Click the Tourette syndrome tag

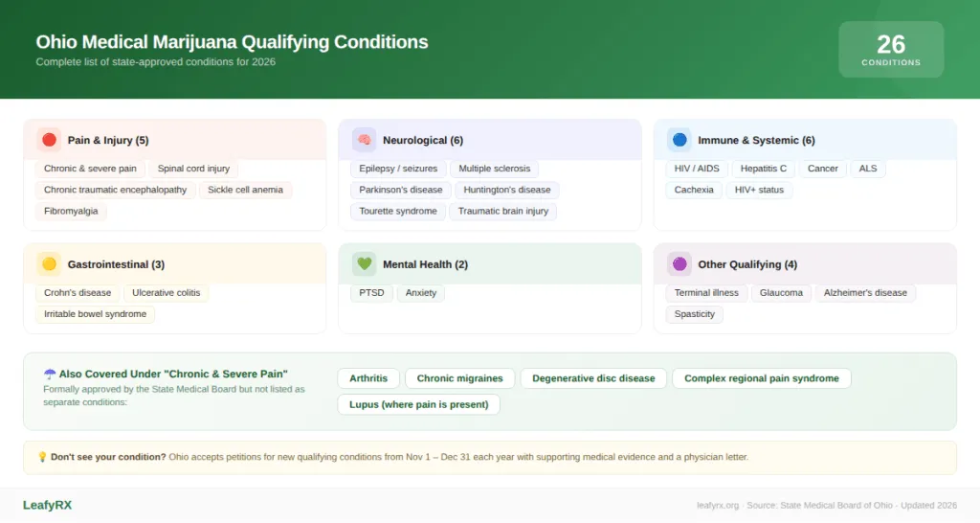click(x=398, y=212)
